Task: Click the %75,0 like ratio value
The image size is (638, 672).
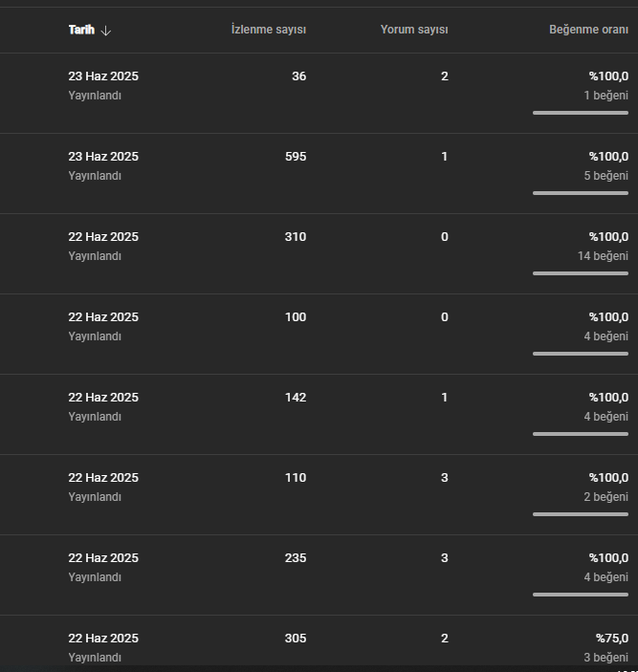Action: pyautogui.click(x=612, y=639)
